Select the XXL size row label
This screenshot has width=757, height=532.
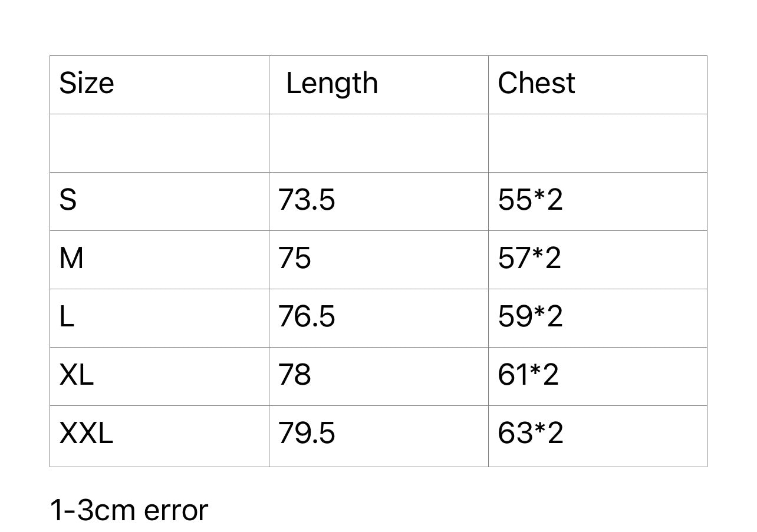[x=86, y=433]
